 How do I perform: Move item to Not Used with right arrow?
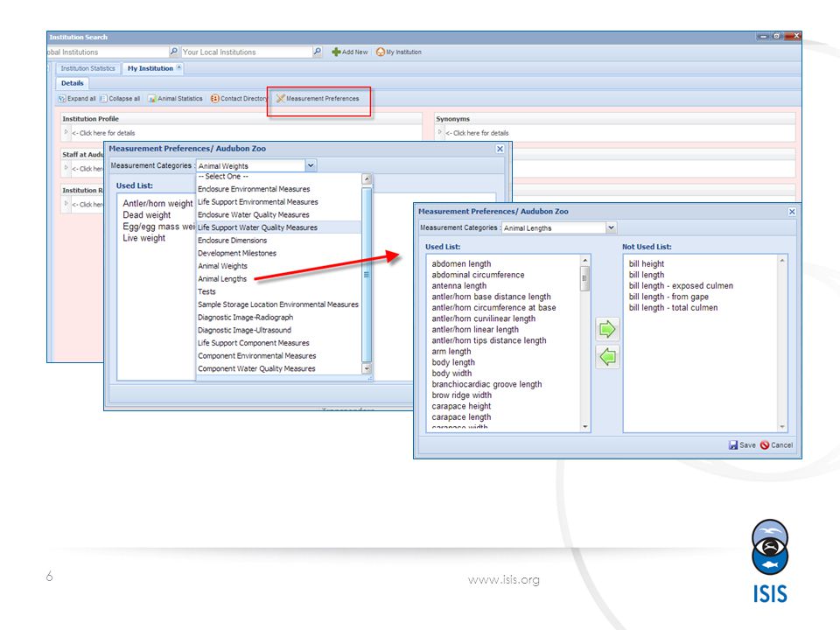[607, 329]
